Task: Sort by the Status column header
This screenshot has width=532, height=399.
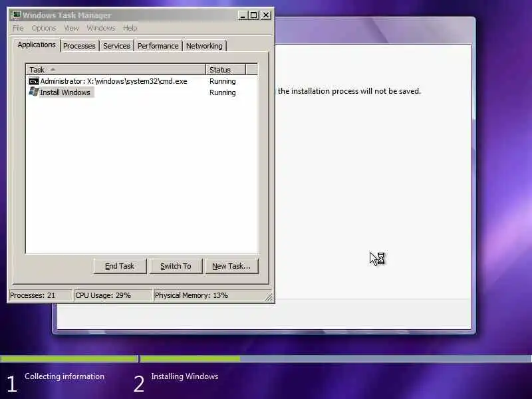Action: (225, 70)
